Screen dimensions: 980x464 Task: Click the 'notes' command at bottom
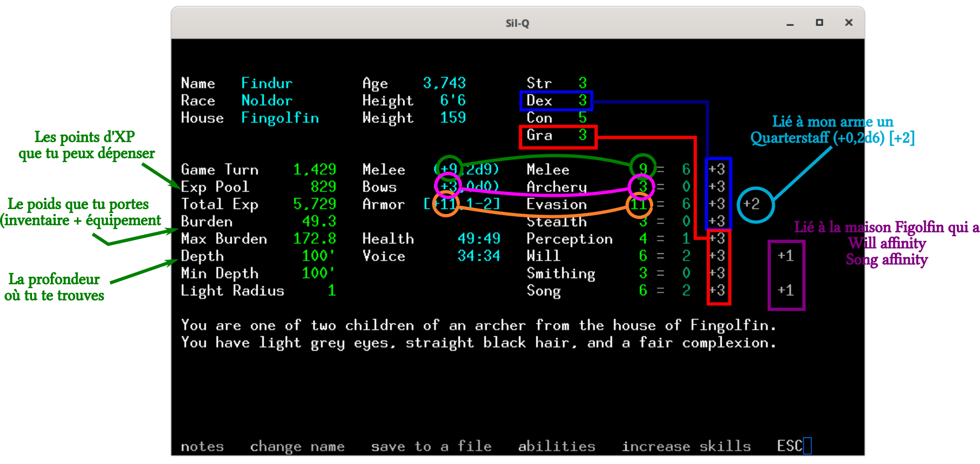tap(202, 446)
